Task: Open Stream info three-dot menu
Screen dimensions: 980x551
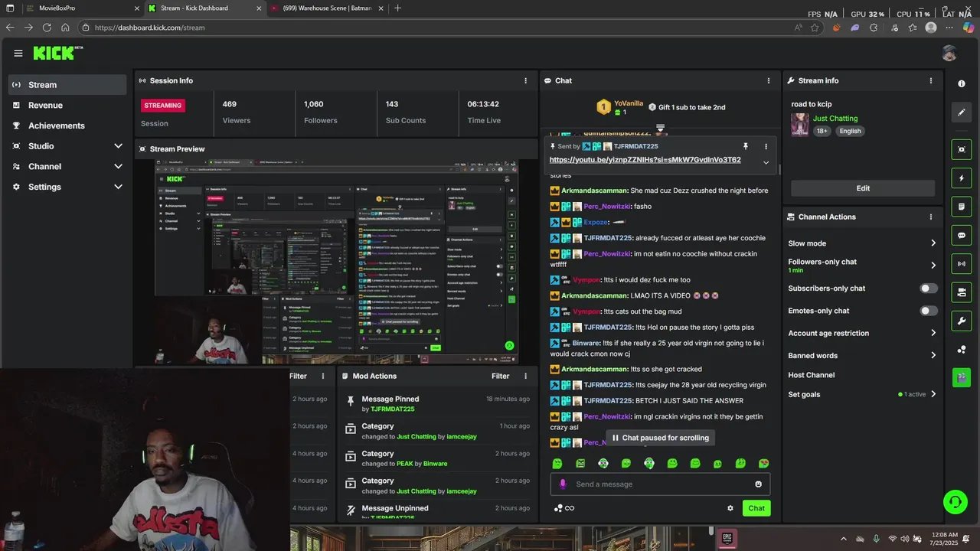Action: coord(931,80)
